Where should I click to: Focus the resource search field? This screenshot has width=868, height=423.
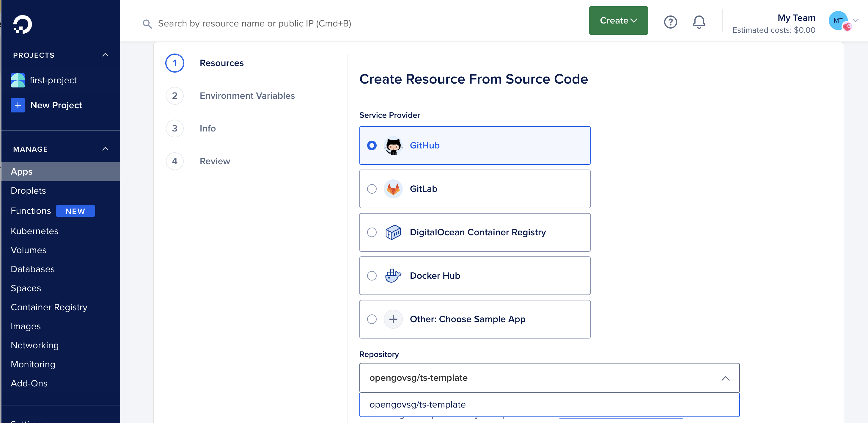254,23
